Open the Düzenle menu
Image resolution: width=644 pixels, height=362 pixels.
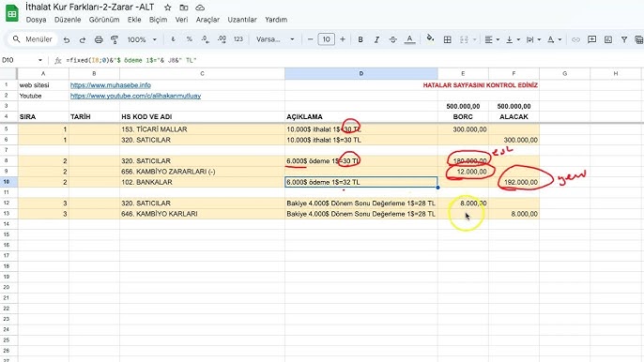[68, 20]
